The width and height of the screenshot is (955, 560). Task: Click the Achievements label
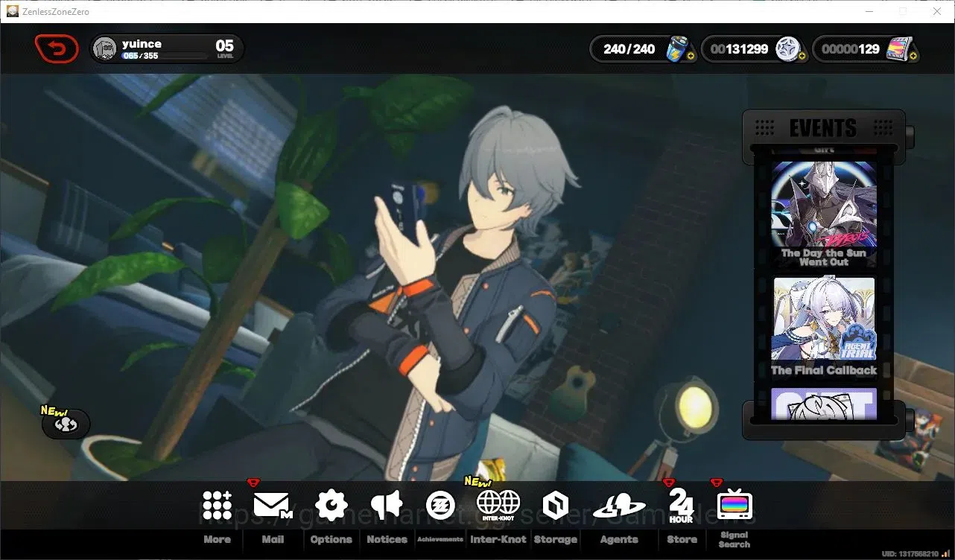(440, 539)
